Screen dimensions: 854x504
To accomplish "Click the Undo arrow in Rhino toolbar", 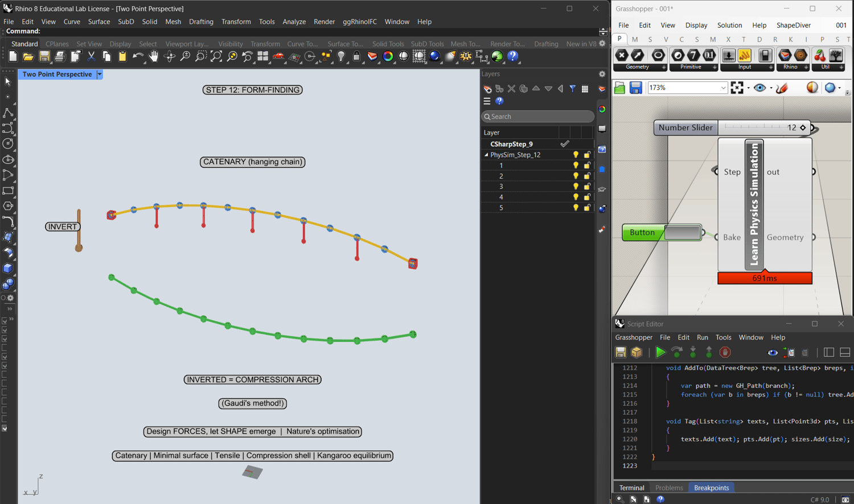I will point(138,56).
